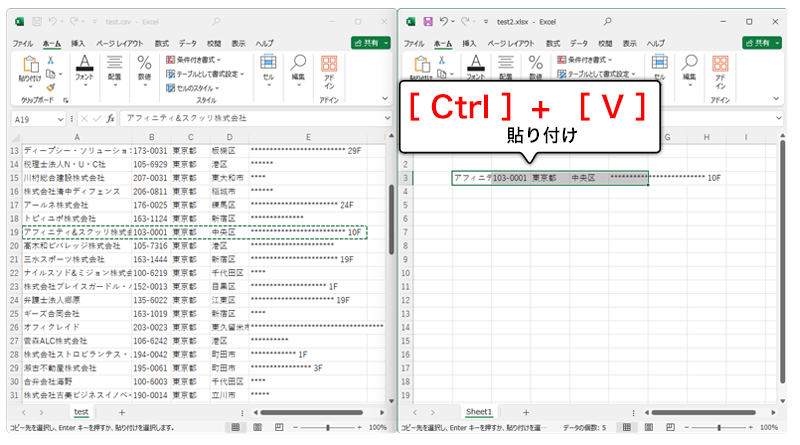
Task: Select cell A19 アフィニティ&スクッリ in test.csv
Action: 75,232
